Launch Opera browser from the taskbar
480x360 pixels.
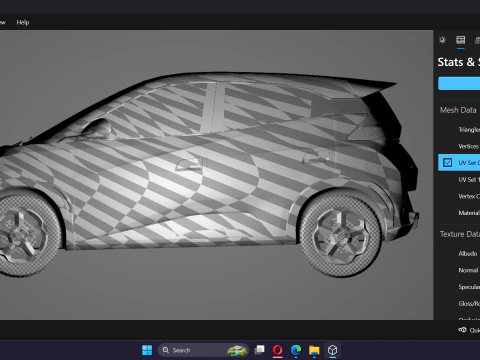[x=277, y=350]
